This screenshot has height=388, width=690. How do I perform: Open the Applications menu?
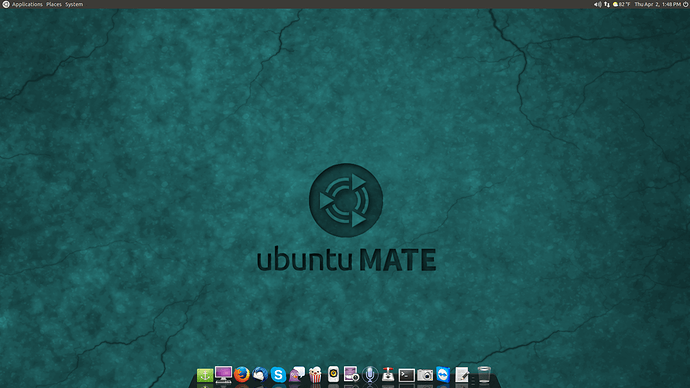coord(27,4)
